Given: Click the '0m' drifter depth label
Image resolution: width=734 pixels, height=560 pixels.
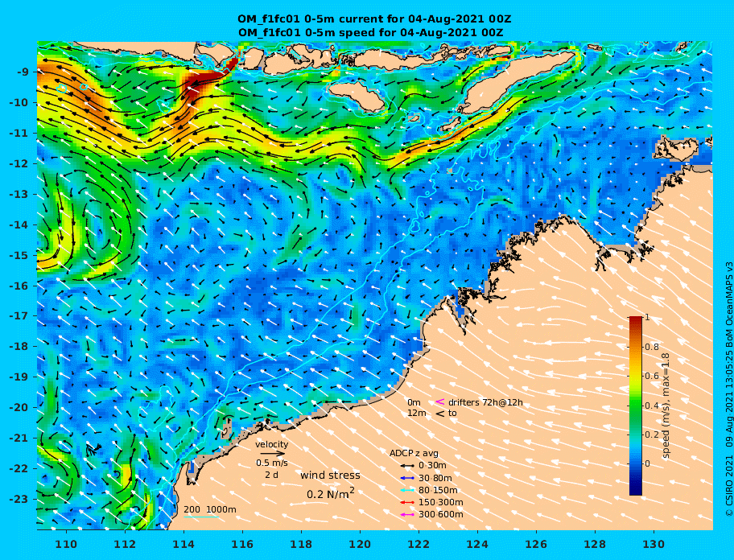Looking at the screenshot, I should coord(414,402).
